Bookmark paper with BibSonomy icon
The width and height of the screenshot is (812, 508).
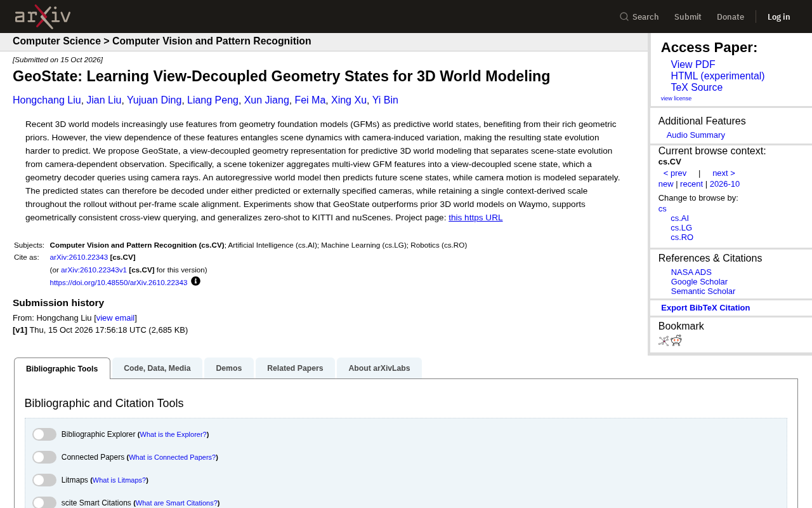point(664,341)
